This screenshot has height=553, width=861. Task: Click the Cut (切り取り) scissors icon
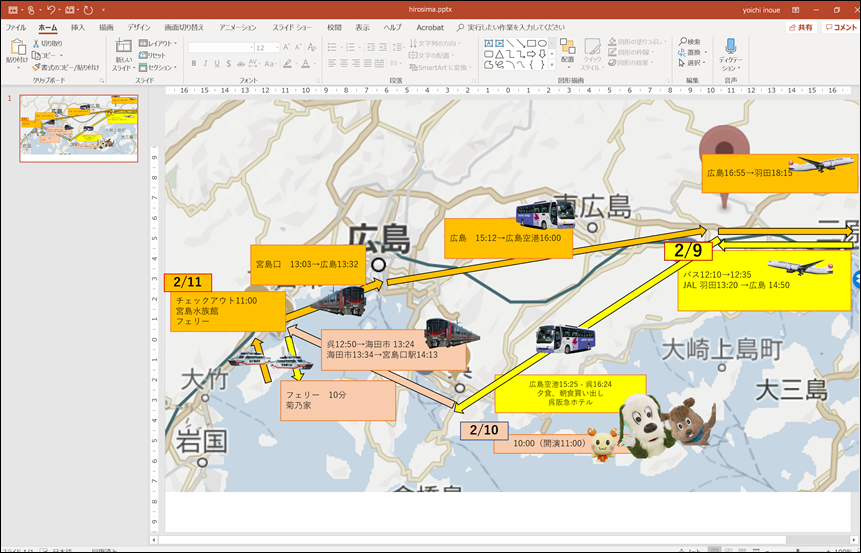pos(36,43)
